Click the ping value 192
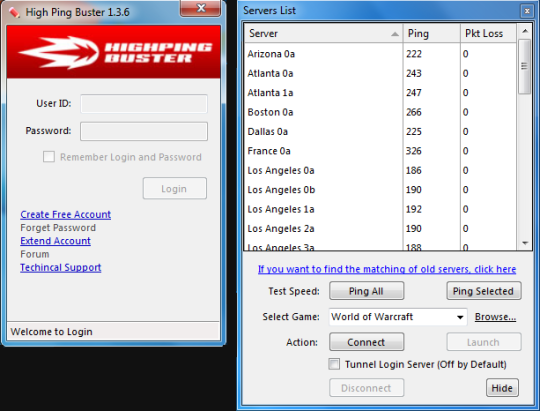This screenshot has width=540, height=411. pyautogui.click(x=414, y=209)
